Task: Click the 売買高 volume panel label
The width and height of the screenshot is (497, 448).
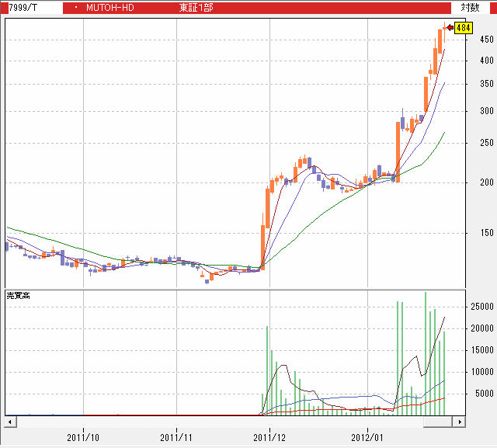Action: tap(19, 296)
